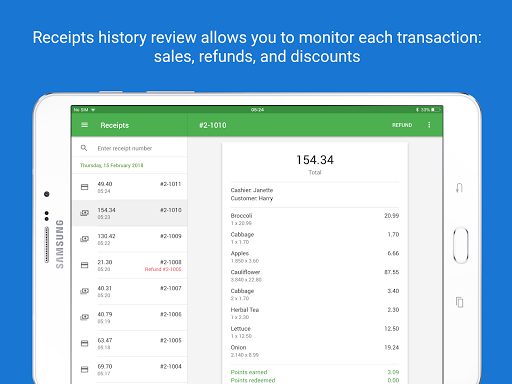
Task: Click the Cauliflower line item
Action: click(x=315, y=276)
